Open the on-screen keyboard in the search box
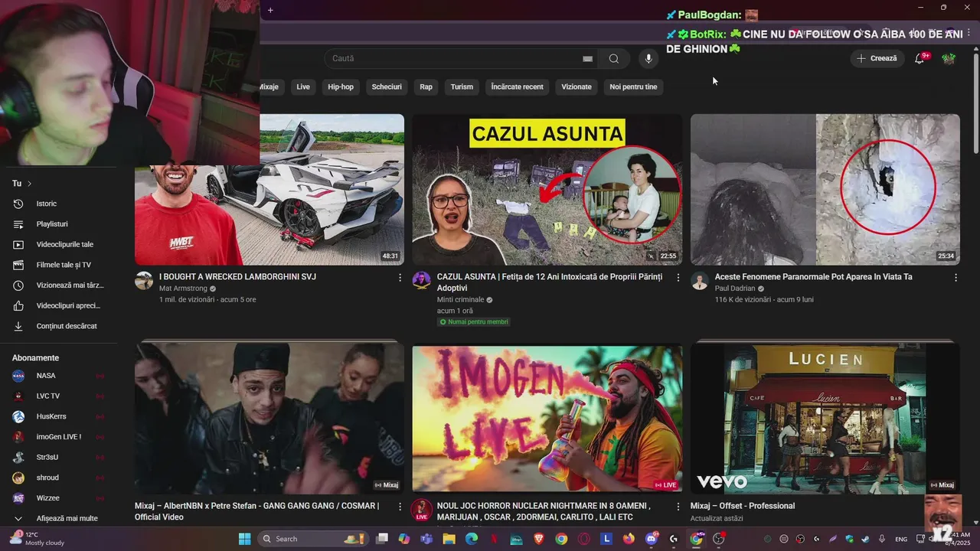The height and width of the screenshot is (551, 980). 587,58
